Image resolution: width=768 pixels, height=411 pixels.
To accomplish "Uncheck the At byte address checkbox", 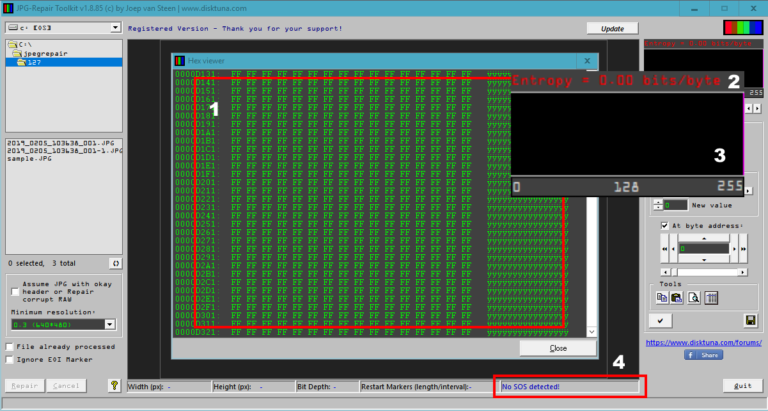I will coord(663,225).
